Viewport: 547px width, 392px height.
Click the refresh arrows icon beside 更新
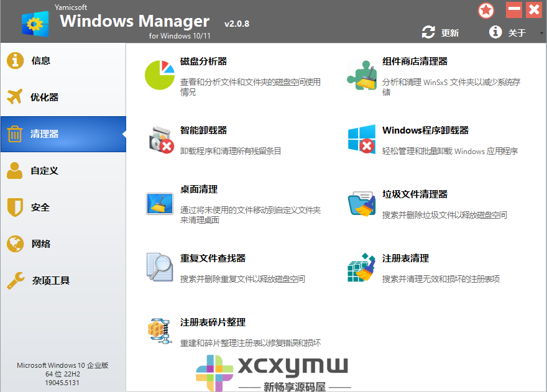click(x=428, y=32)
